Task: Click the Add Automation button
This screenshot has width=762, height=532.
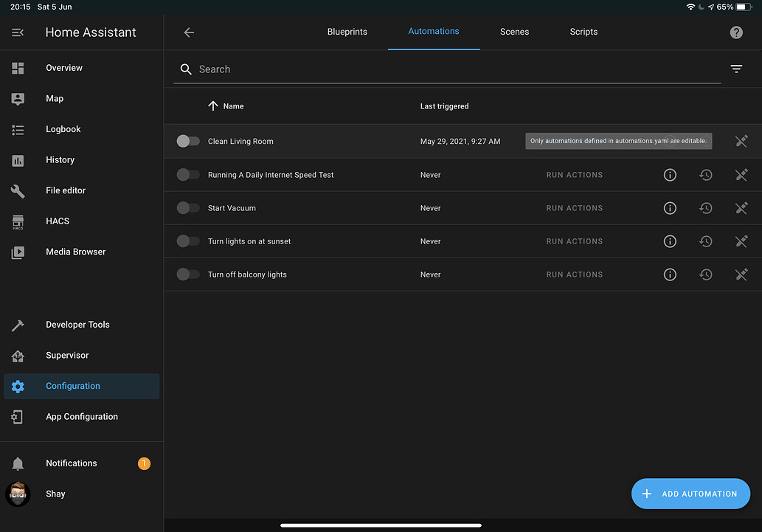Action: [x=690, y=493]
